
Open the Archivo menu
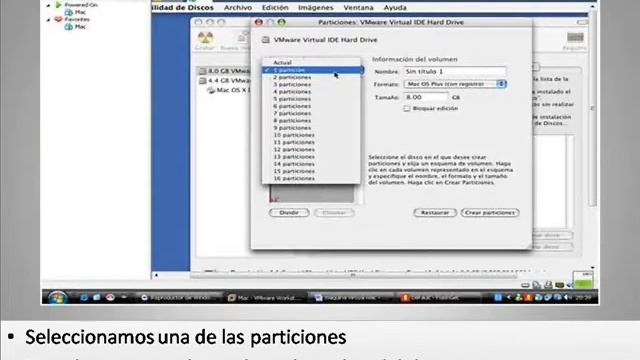click(238, 7)
